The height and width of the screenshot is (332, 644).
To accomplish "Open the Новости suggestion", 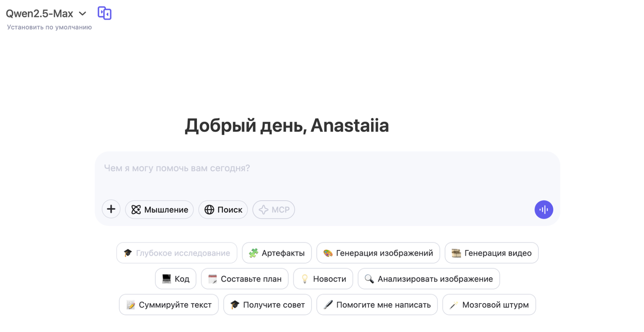I will (323, 279).
